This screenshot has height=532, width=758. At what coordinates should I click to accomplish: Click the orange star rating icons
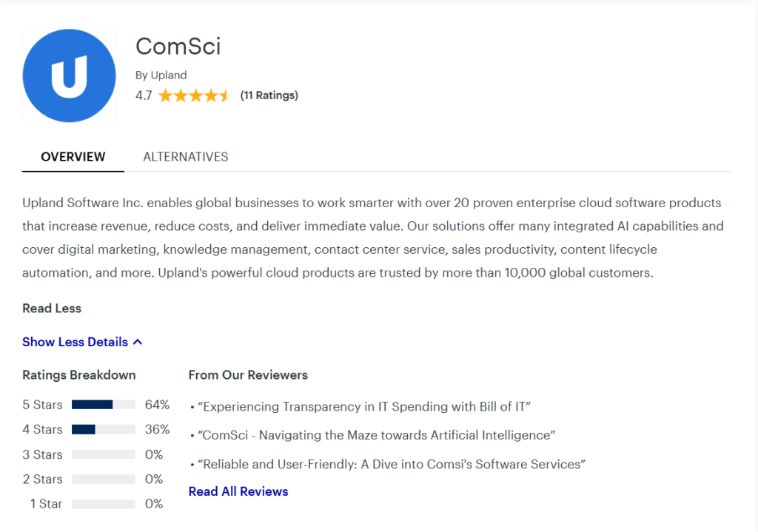(x=194, y=95)
